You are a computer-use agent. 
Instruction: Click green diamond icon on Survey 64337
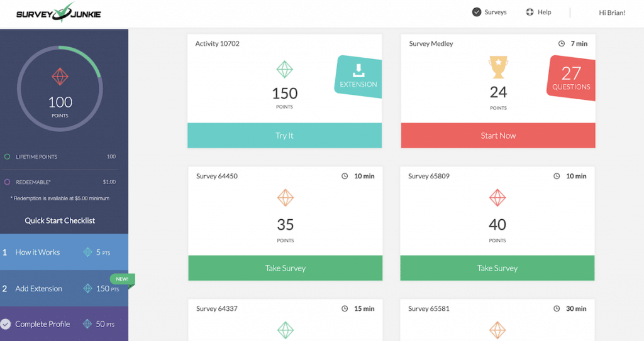coord(286,330)
